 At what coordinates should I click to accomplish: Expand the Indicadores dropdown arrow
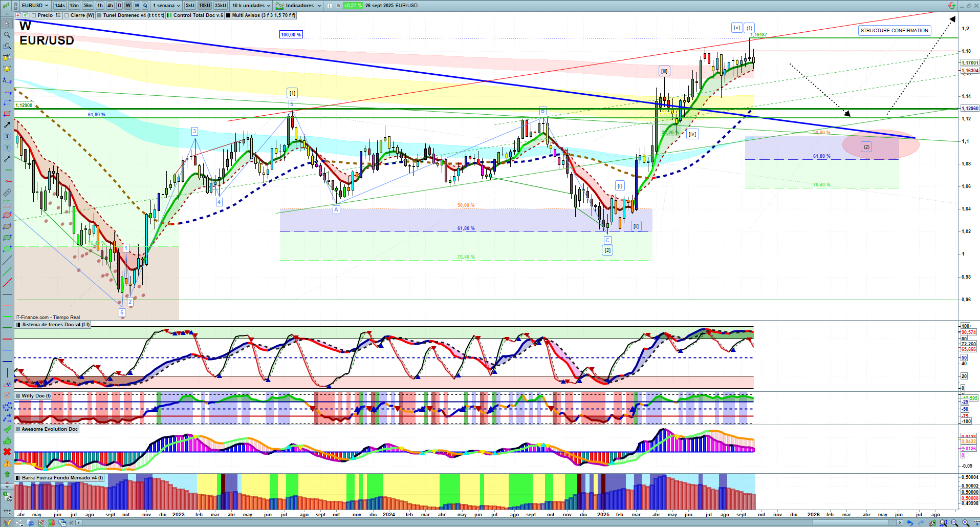click(x=319, y=6)
